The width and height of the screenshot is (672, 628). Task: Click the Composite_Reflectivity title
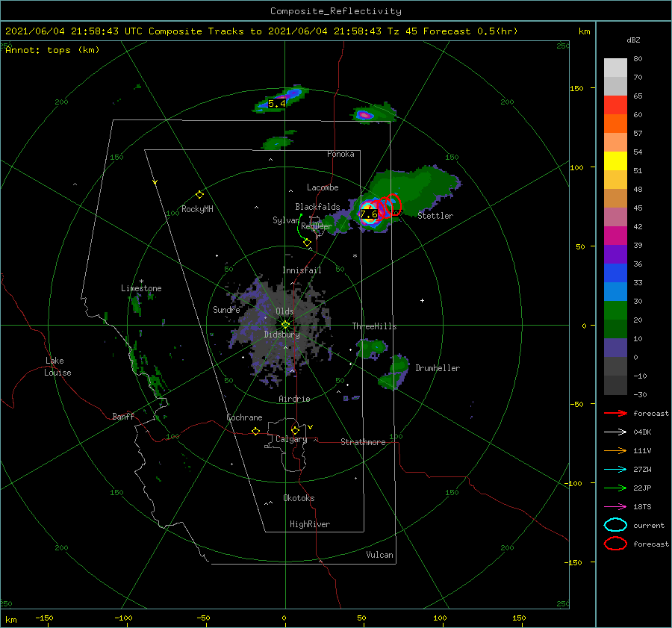point(336,11)
